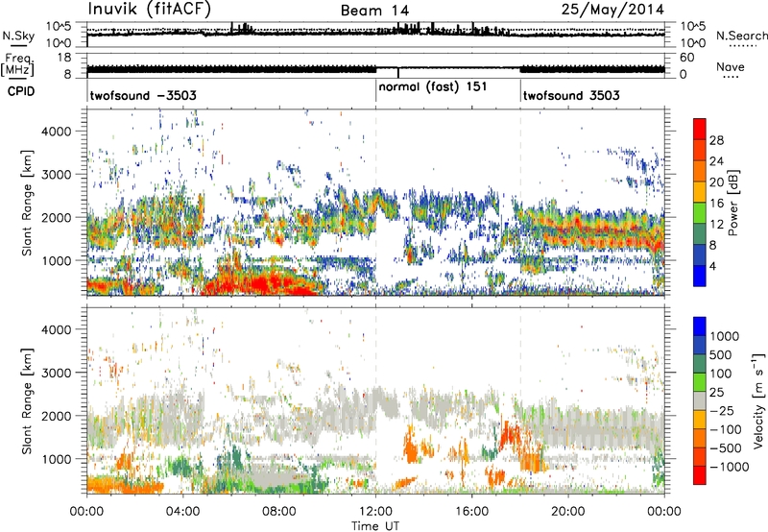Click the '4000' tick on power panel

tap(56, 132)
